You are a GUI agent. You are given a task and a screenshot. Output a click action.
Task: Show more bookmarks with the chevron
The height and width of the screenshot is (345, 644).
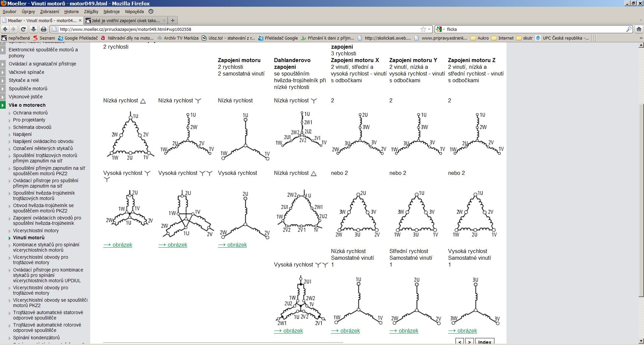tap(641, 38)
